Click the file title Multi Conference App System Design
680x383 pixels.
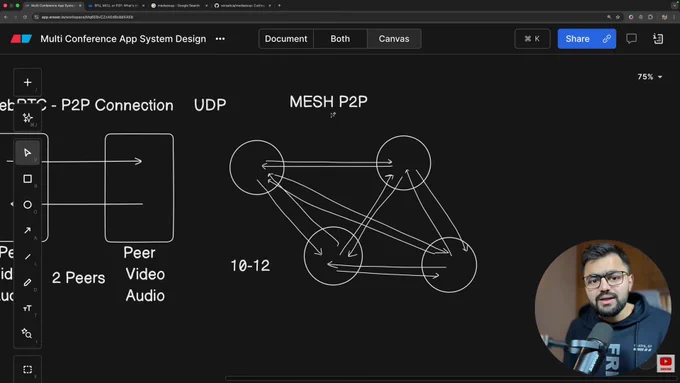123,39
